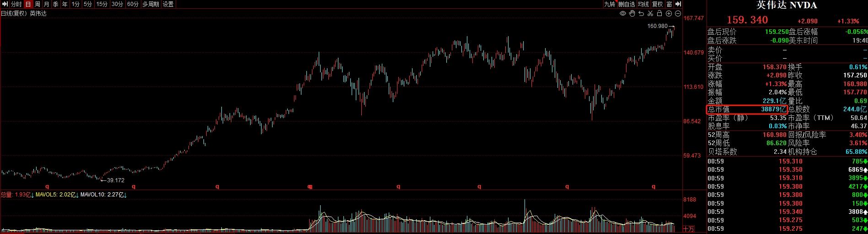Toggle the 均线 moving averages
The height and width of the screenshot is (234, 868).
[643, 4]
